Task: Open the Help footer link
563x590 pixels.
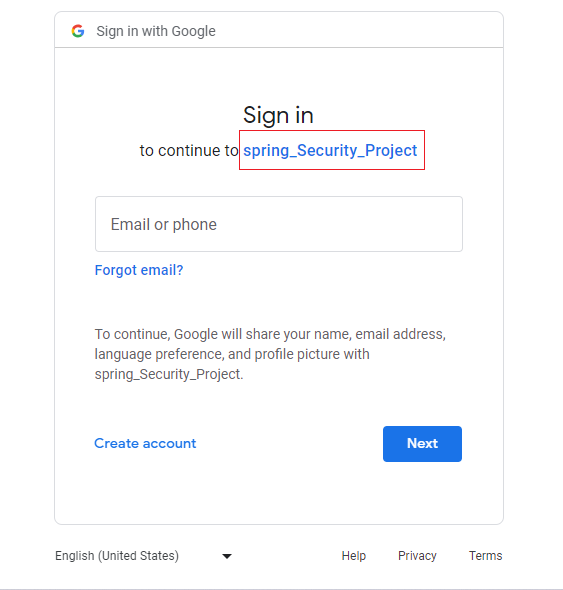Action: (x=354, y=556)
